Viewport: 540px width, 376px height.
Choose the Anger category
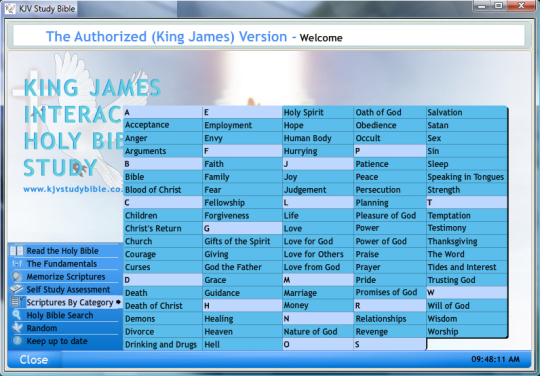[x=163, y=138]
